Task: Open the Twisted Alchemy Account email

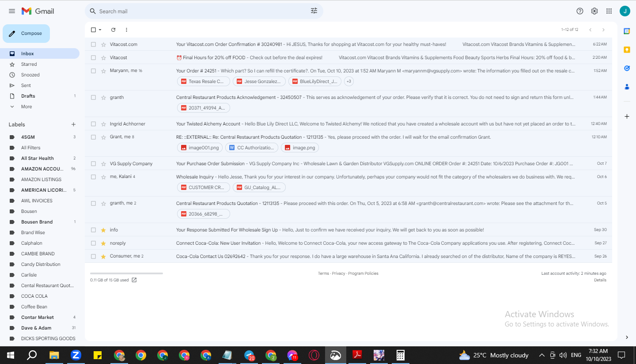Action: coord(348,124)
